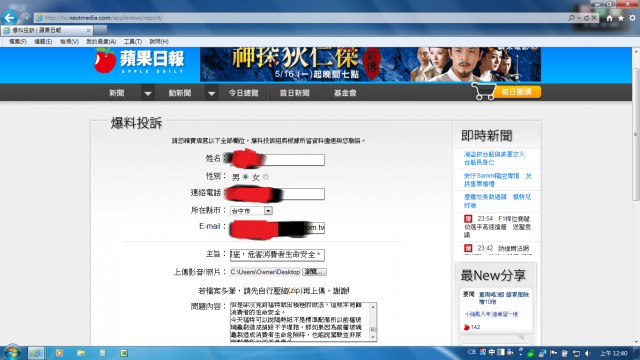Click the shopping cart icon
The height and width of the screenshot is (360, 640).
click(484, 91)
